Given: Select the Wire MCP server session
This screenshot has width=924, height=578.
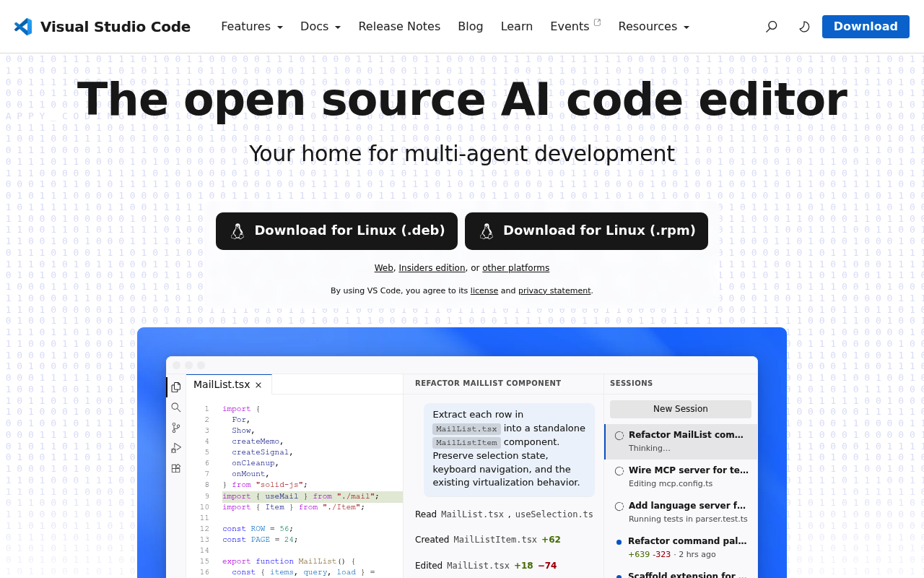Looking at the screenshot, I should (x=681, y=477).
